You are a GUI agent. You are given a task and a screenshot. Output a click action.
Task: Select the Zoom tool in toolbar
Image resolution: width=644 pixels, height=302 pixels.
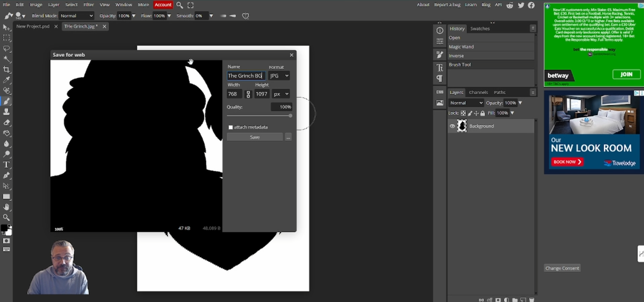point(7,217)
